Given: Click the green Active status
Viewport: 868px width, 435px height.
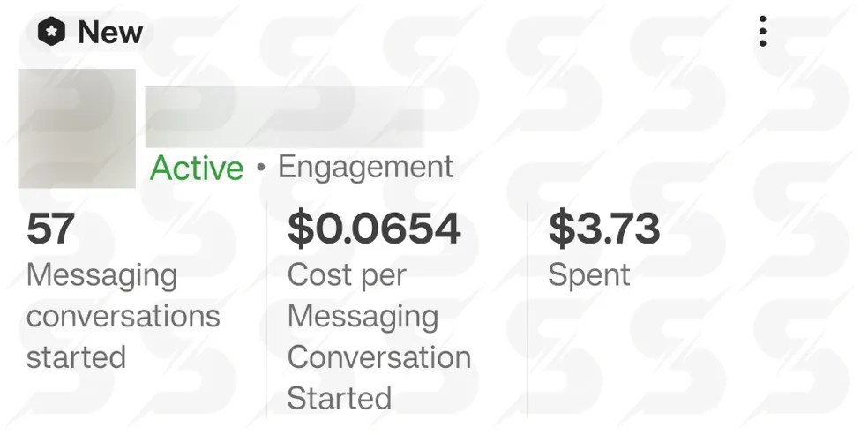Looking at the screenshot, I should 197,168.
